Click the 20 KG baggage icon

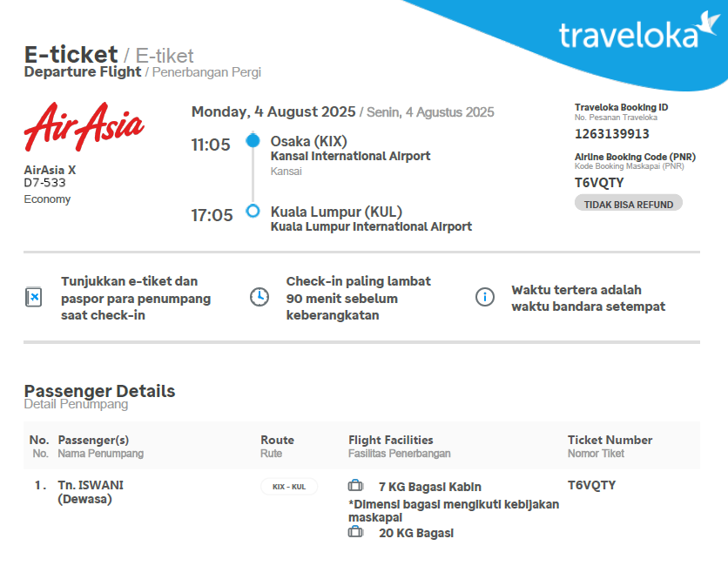(x=355, y=532)
